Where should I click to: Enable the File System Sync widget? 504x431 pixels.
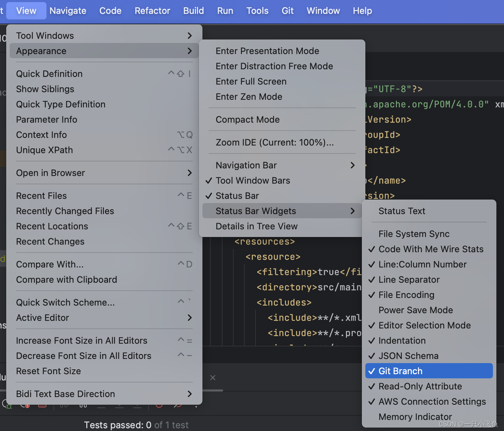click(429, 234)
